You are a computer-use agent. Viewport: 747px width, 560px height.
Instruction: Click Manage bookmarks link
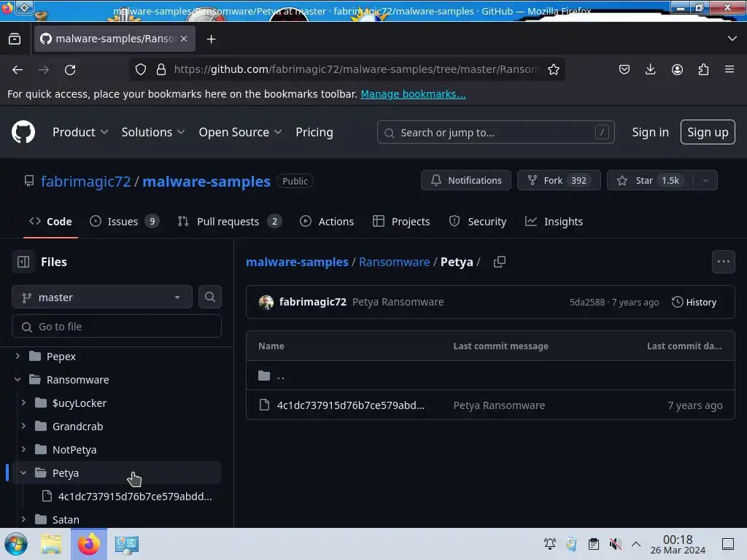point(413,94)
